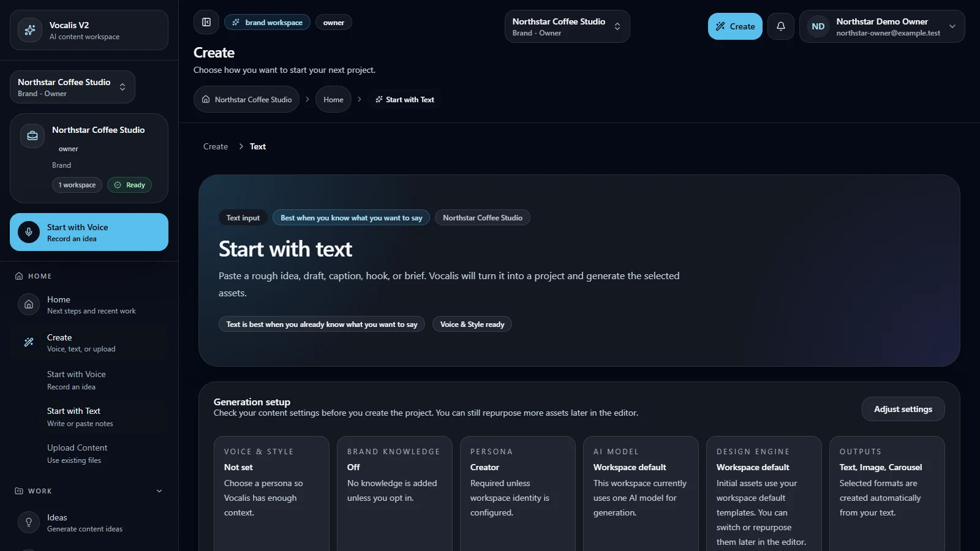
Task: Open the sidebar Northstar Coffee Studio brand switcher
Action: (x=72, y=87)
